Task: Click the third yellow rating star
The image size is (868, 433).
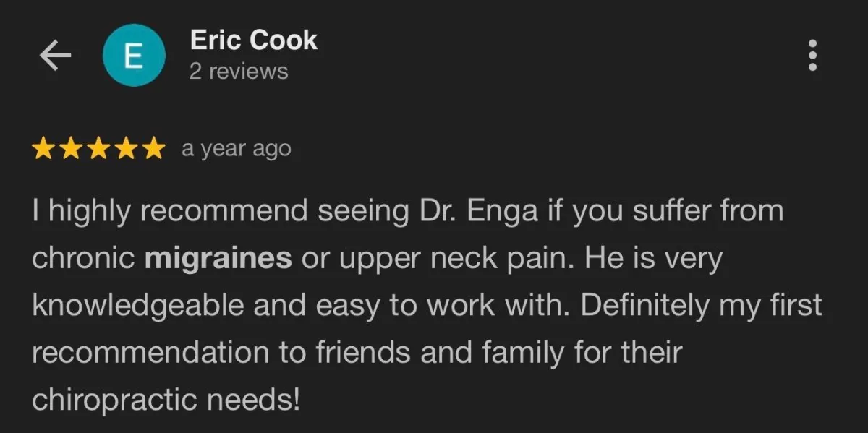Action: [98, 149]
